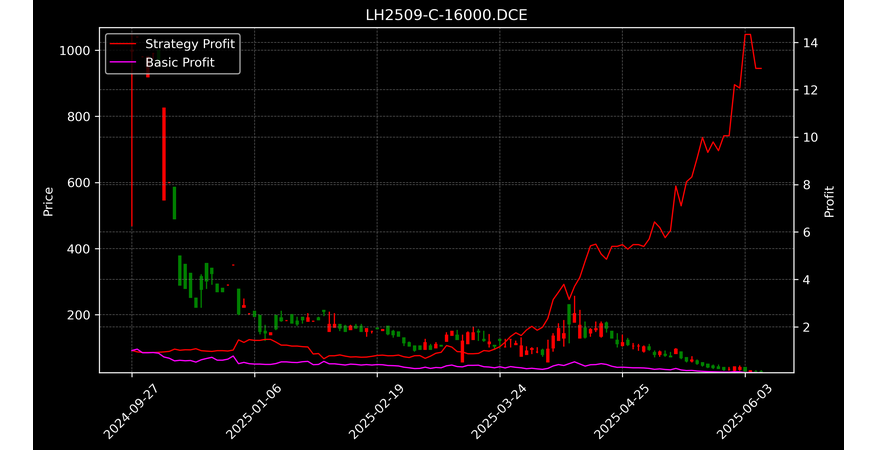Viewport: 878px width, 450px height.
Task: Click the 14 profit axis tick
Action: coord(810,43)
